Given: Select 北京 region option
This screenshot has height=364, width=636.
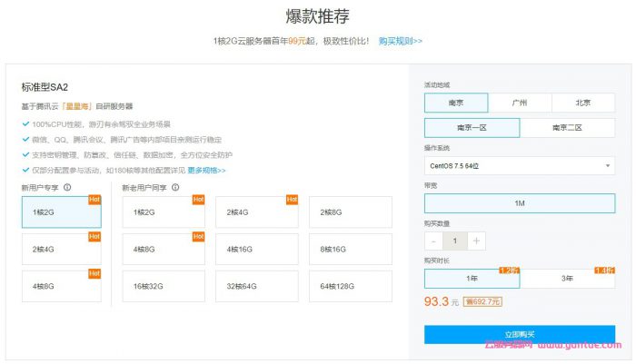Looking at the screenshot, I should (582, 103).
